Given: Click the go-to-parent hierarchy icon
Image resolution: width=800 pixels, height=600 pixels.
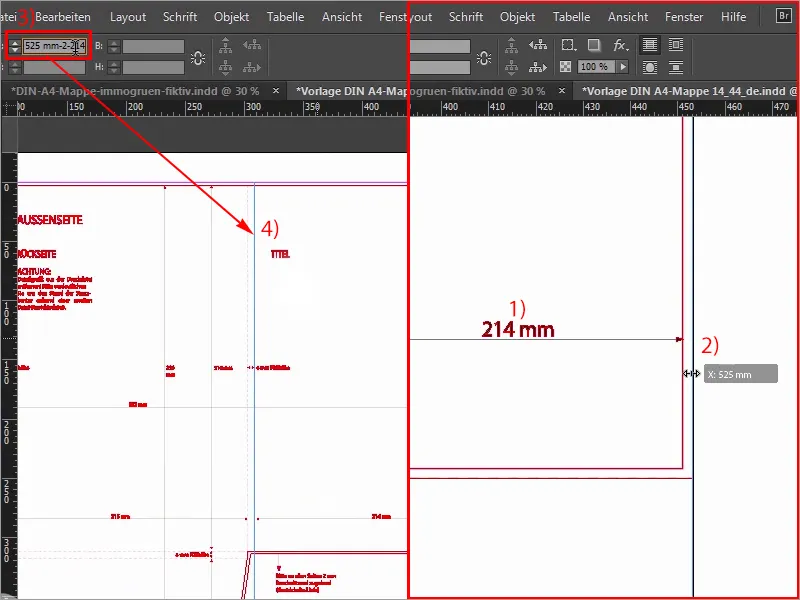Looking at the screenshot, I should tap(511, 45).
